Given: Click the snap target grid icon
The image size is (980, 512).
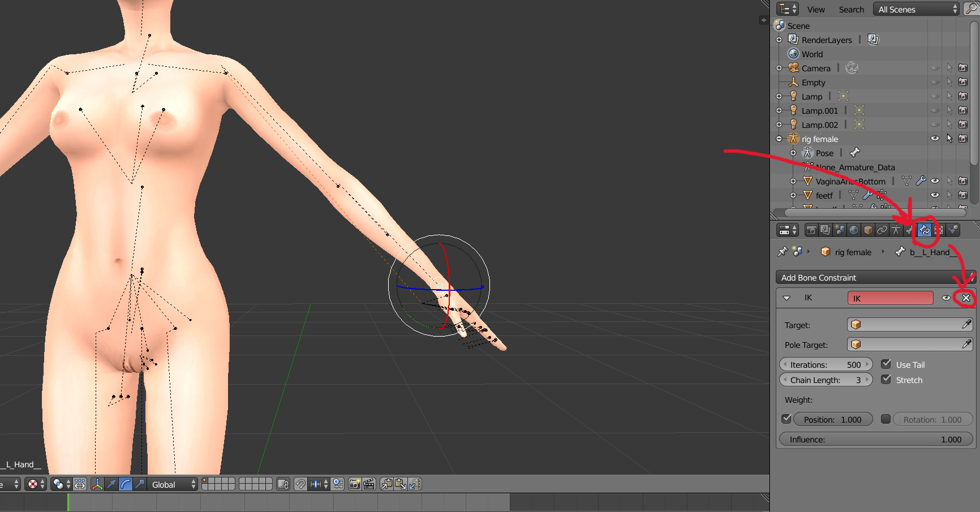Looking at the screenshot, I should point(338,484).
